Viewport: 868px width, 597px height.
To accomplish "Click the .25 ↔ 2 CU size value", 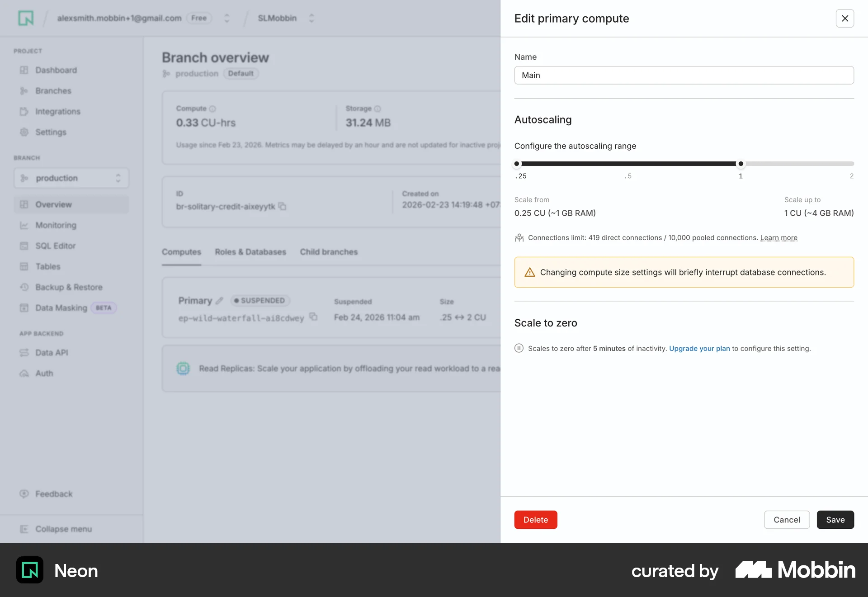I will tap(463, 317).
